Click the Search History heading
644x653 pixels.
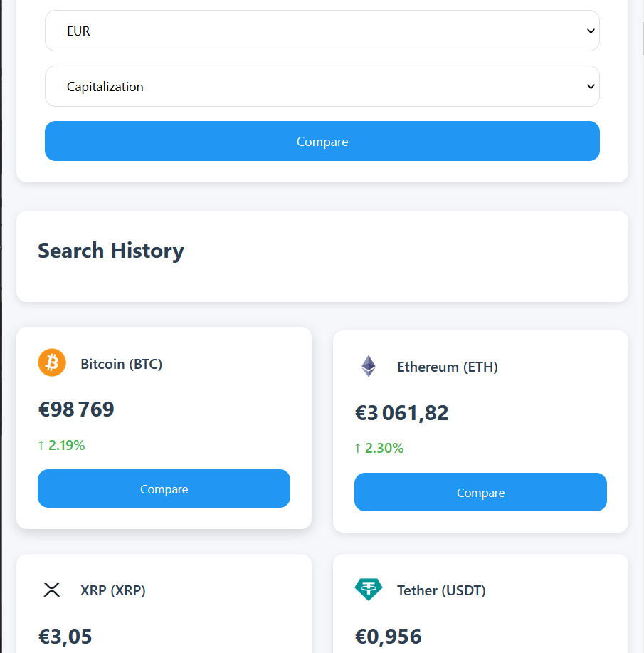[x=111, y=251]
